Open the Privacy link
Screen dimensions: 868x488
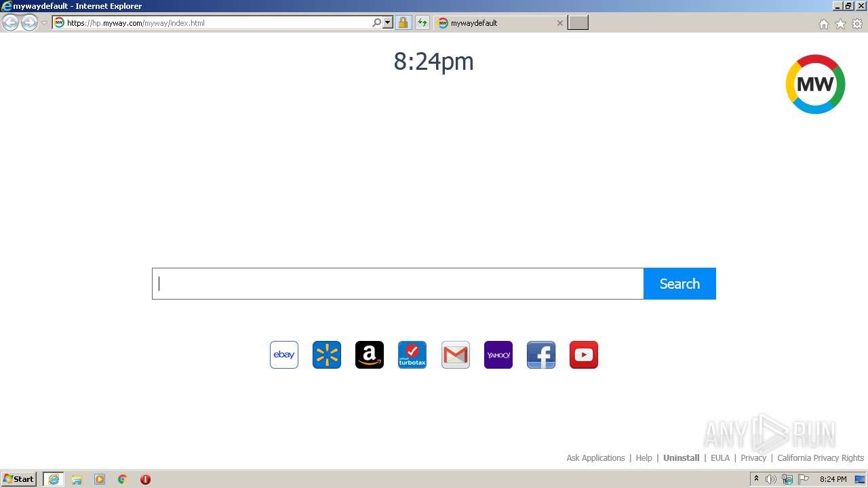pyautogui.click(x=753, y=458)
